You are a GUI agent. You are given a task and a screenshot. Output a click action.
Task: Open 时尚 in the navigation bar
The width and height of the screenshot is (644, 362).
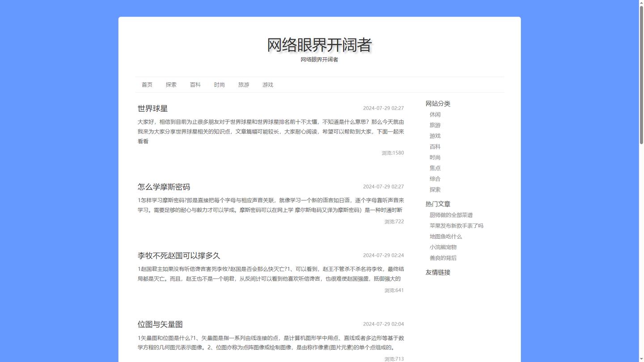220,84
